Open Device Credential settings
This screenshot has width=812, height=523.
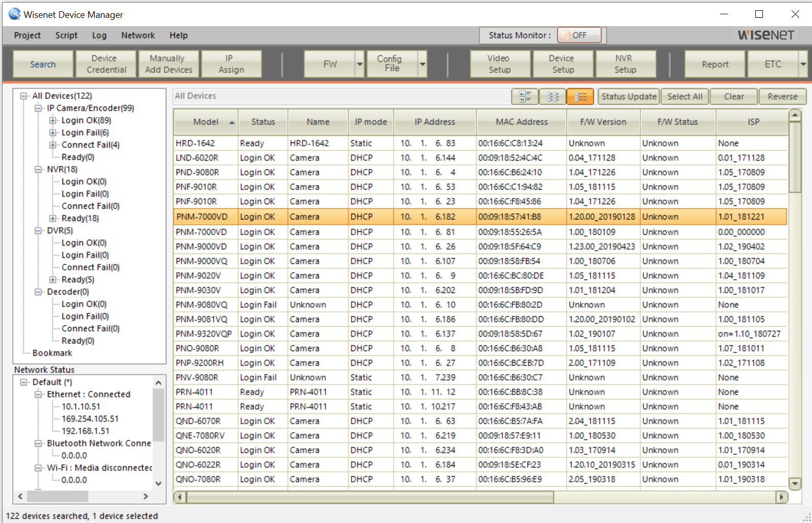[106, 64]
